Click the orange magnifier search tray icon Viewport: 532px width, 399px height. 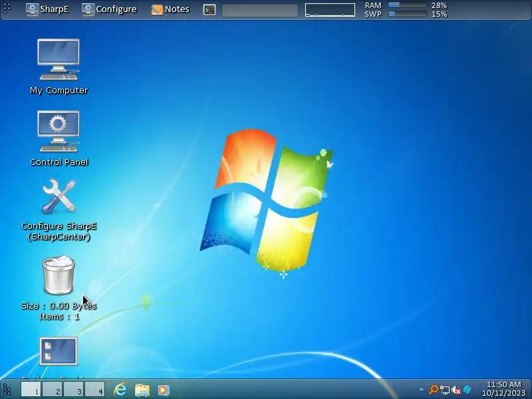tap(434, 390)
